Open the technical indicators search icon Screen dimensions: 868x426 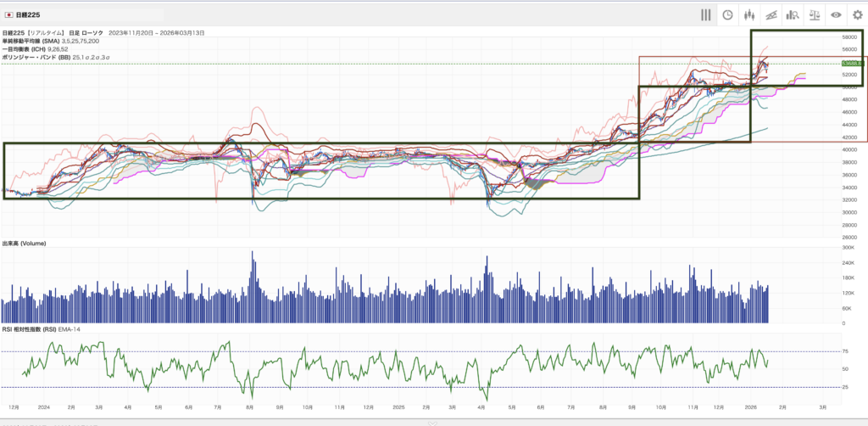[x=793, y=14]
